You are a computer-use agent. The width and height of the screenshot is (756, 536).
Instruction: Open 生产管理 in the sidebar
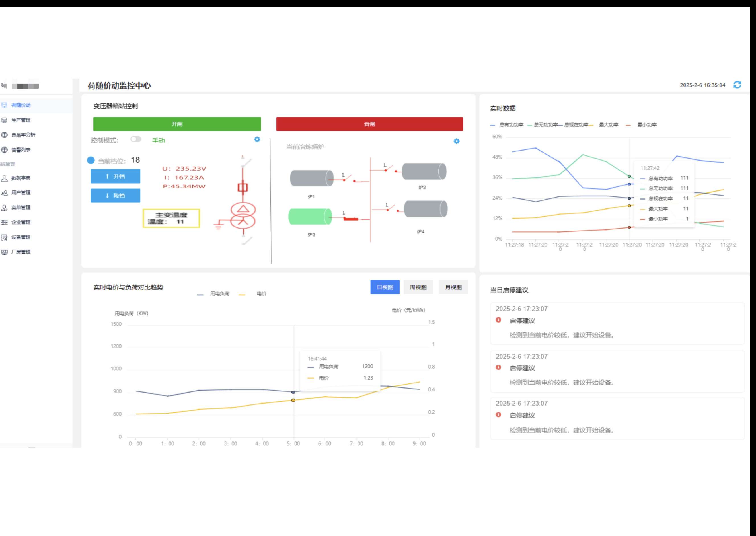click(x=21, y=120)
